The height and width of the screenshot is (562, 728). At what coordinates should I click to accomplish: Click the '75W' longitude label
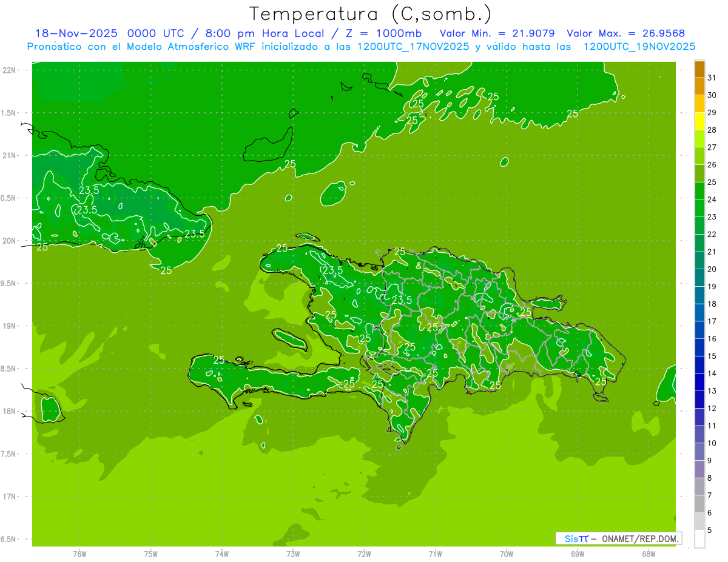pos(151,554)
